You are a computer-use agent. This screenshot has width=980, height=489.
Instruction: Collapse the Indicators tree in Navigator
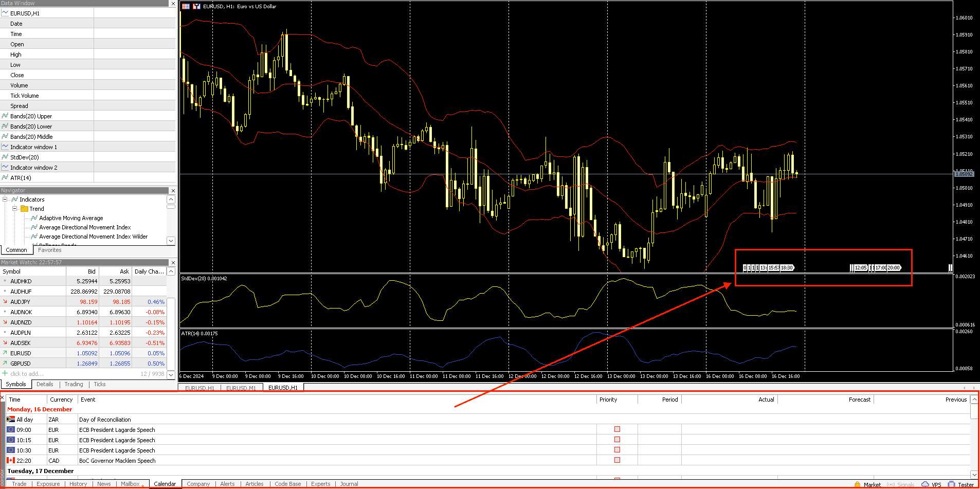point(4,199)
